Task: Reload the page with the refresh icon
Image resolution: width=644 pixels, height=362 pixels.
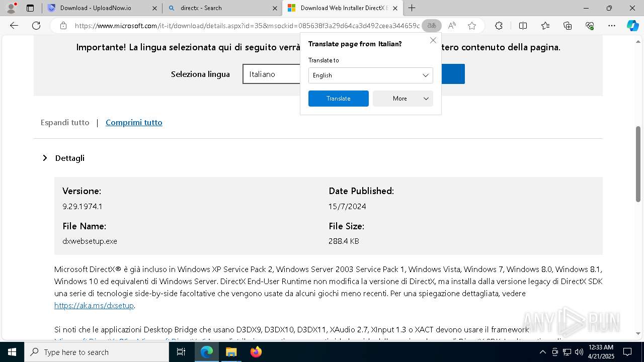Action: pos(36,26)
